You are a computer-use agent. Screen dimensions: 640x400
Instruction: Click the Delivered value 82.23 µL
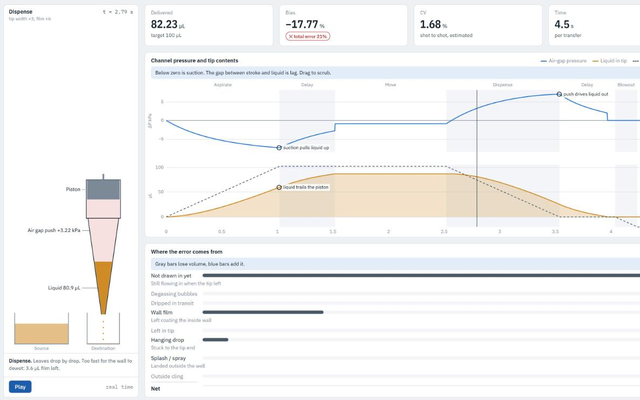pos(167,24)
